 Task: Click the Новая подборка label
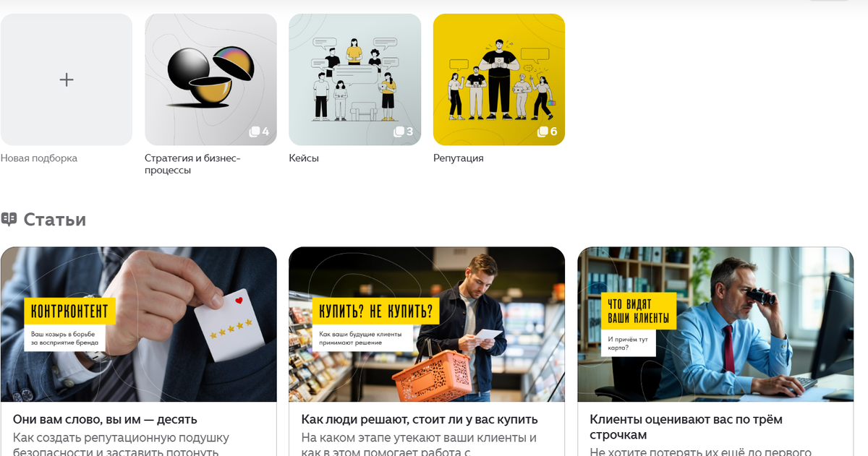click(x=39, y=158)
